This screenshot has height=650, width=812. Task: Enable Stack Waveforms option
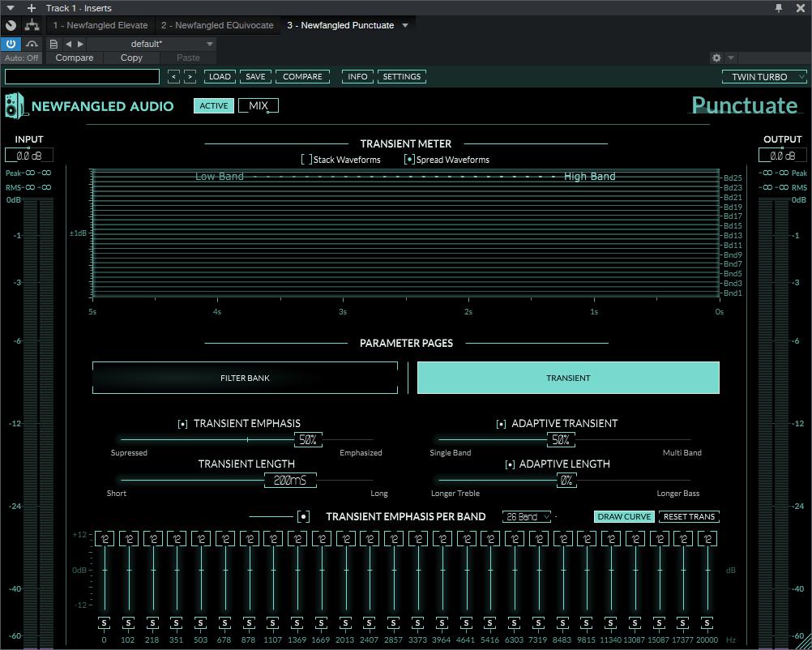click(x=306, y=160)
